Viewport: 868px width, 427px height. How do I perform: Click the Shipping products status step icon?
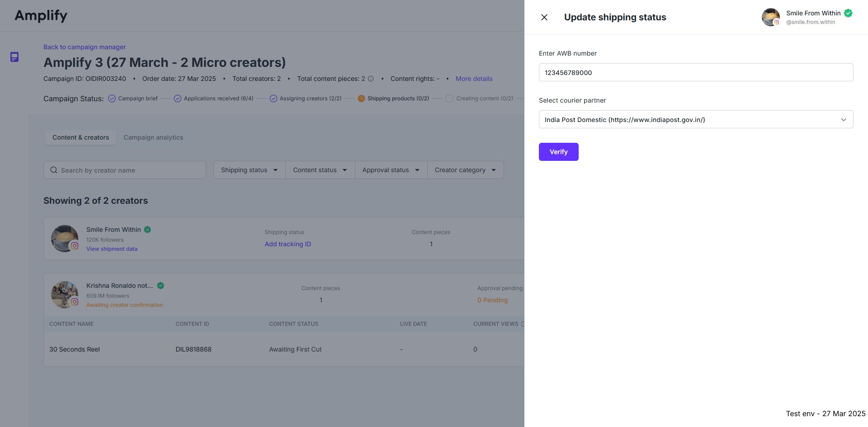[361, 99]
